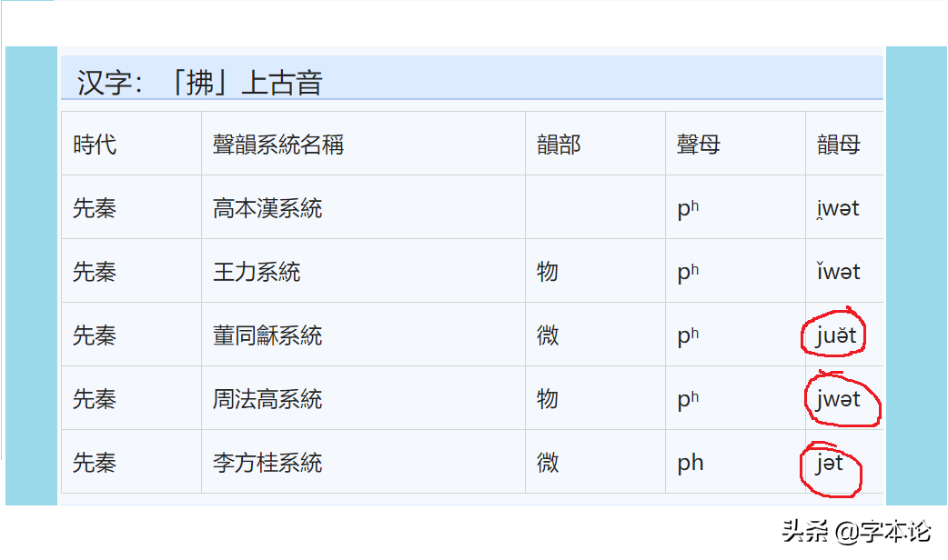Select the 韻母 value in 高本漢系統 row
This screenshot has width=948, height=560.
[x=838, y=209]
